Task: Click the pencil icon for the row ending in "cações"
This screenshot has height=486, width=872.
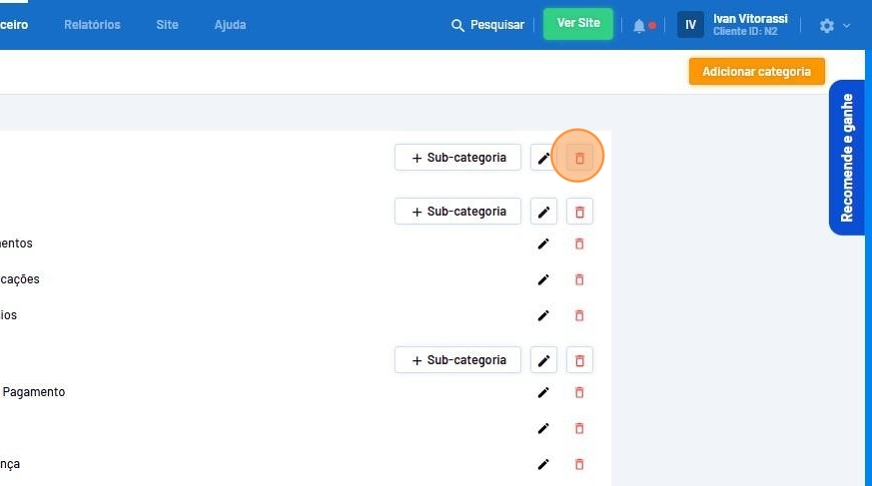Action: pos(543,280)
